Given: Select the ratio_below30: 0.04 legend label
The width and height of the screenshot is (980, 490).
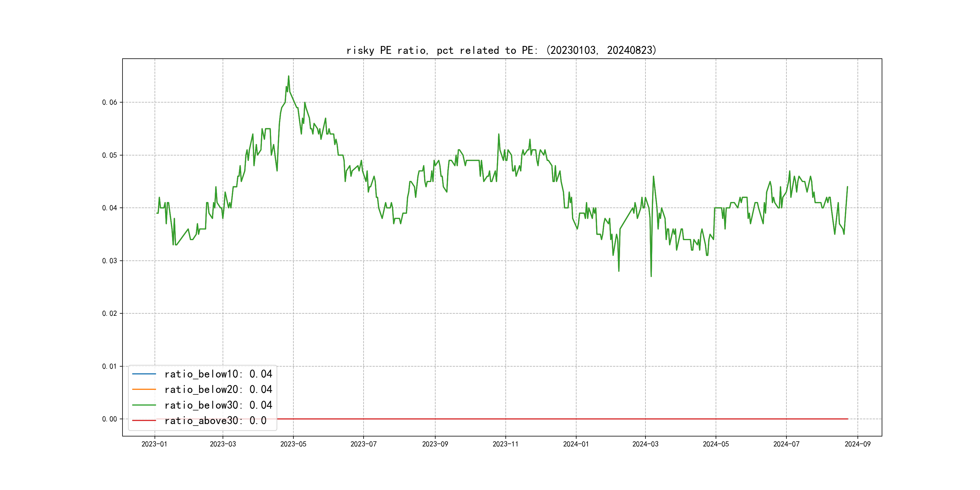Looking at the screenshot, I should coord(218,405).
